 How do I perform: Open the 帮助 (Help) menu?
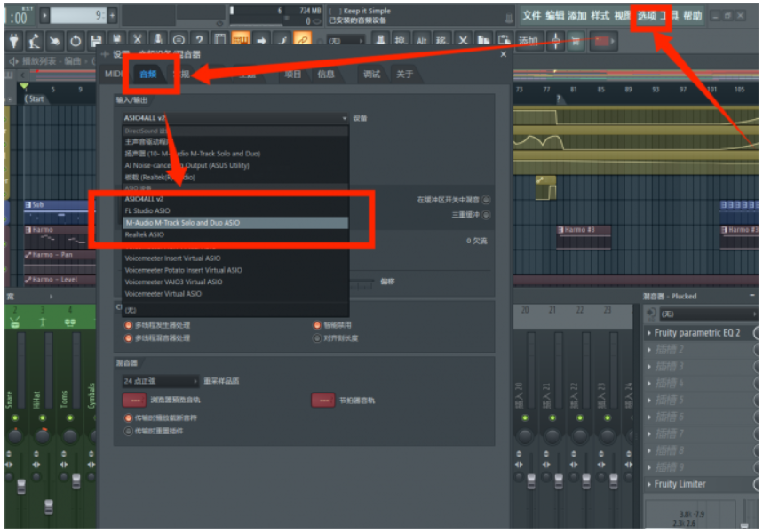(x=692, y=16)
